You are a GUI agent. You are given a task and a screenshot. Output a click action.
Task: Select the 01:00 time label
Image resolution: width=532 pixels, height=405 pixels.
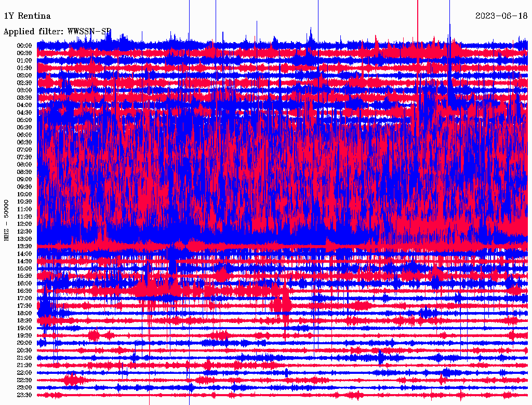pos(24,61)
